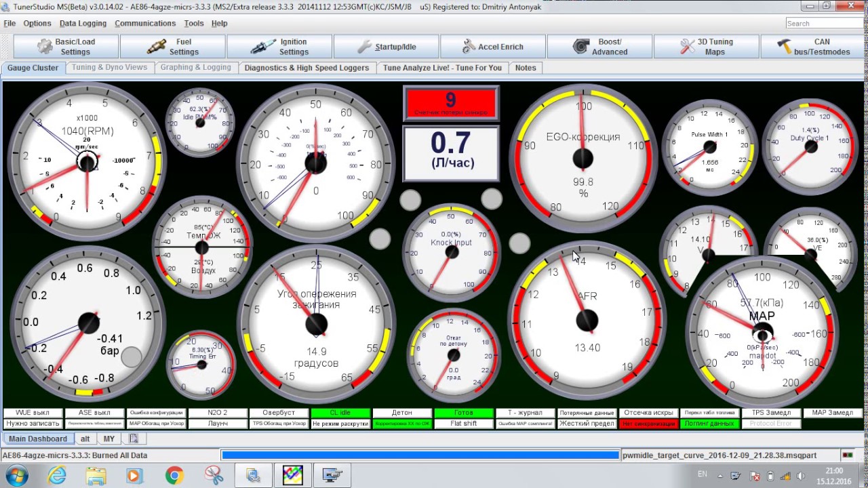The image size is (868, 488).
Task: Open Windows Media Player from taskbar
Action: (134, 476)
